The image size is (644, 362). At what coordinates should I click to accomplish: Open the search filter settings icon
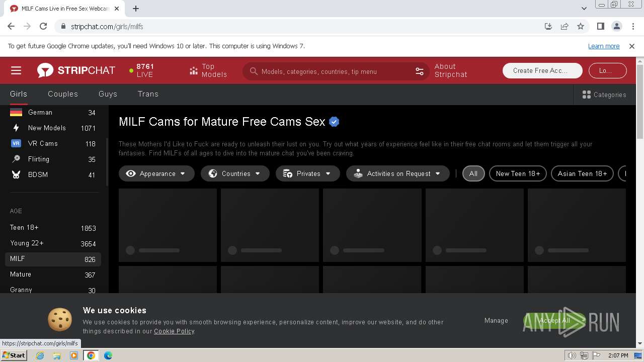point(420,71)
